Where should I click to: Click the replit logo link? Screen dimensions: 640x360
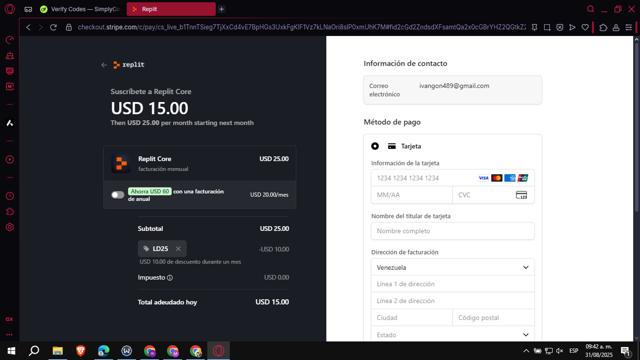[129, 64]
